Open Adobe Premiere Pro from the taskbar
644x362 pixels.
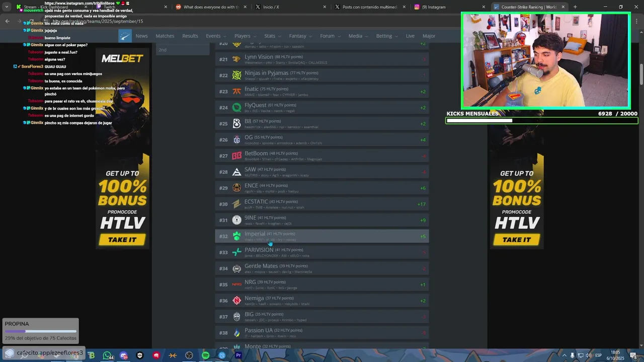[238, 355]
